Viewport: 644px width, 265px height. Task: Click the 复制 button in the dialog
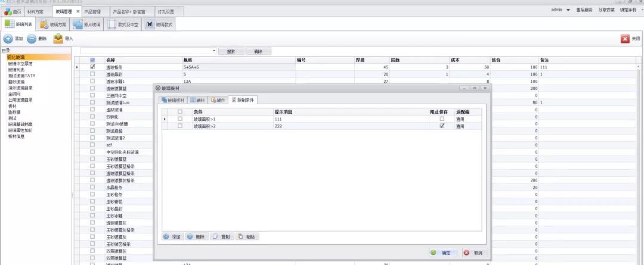[x=222, y=236]
